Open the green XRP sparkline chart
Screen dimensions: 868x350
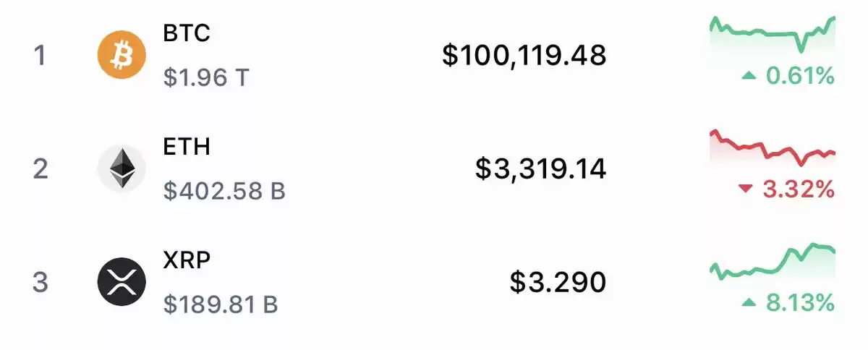click(x=773, y=262)
